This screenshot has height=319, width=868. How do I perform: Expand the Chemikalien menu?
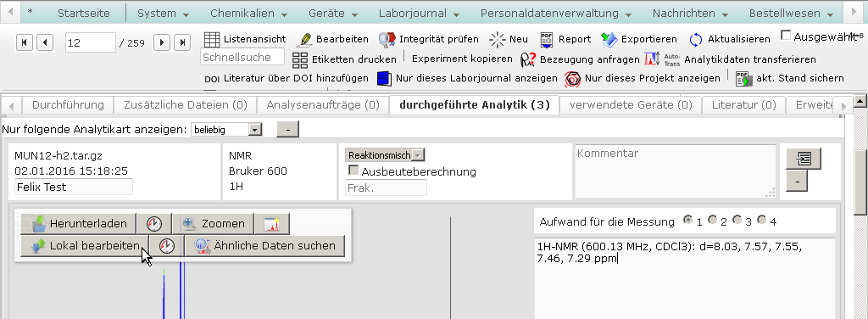248,14
